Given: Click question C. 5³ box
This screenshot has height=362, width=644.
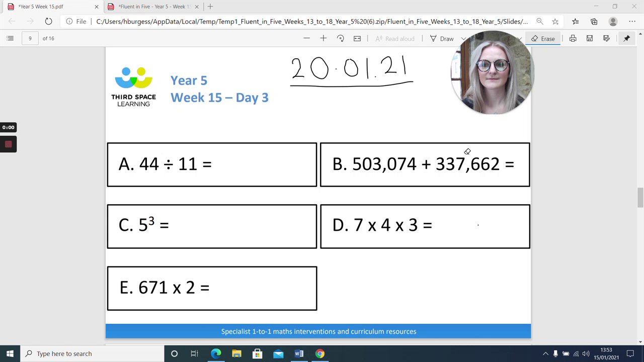Looking at the screenshot, I should 212,226.
